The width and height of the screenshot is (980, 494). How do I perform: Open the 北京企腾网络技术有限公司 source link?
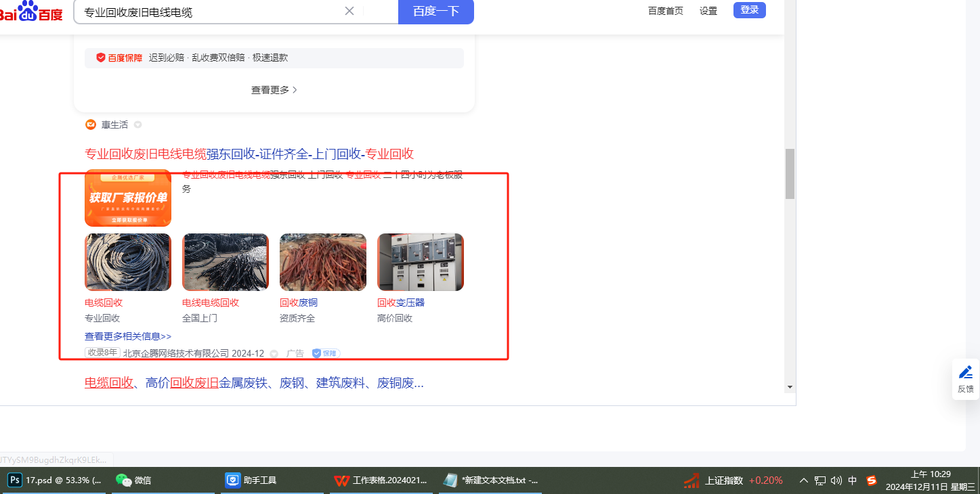tap(176, 353)
